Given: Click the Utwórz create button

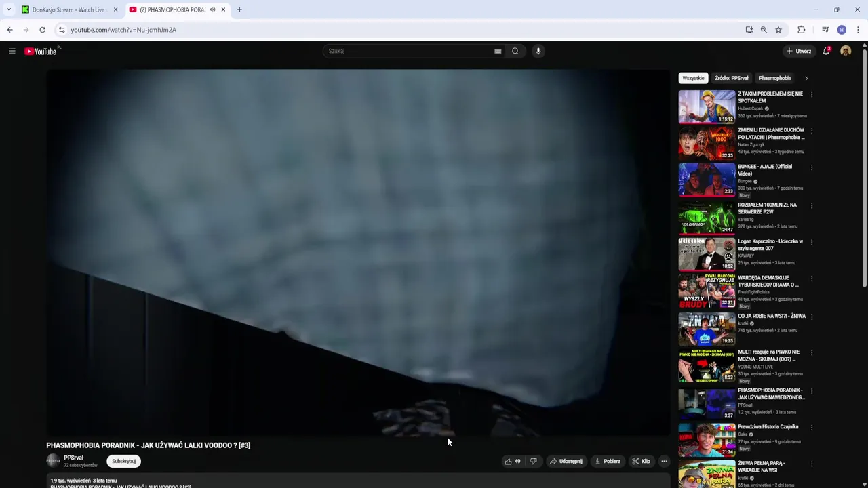Looking at the screenshot, I should click(x=798, y=51).
